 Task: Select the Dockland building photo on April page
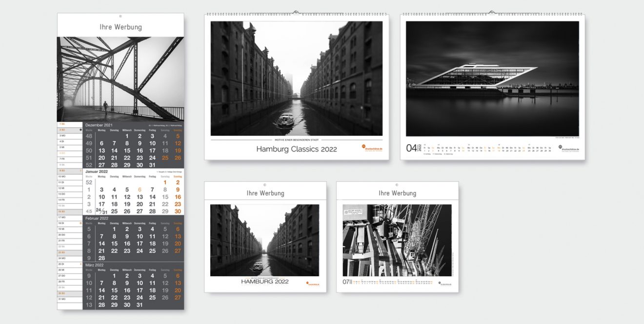(492, 78)
